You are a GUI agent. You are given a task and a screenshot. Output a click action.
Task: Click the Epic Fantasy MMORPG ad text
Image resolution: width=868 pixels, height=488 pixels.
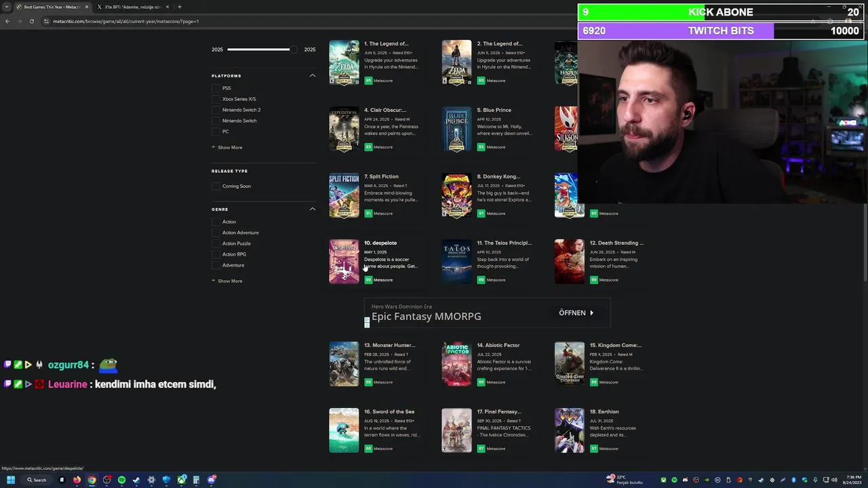click(426, 317)
